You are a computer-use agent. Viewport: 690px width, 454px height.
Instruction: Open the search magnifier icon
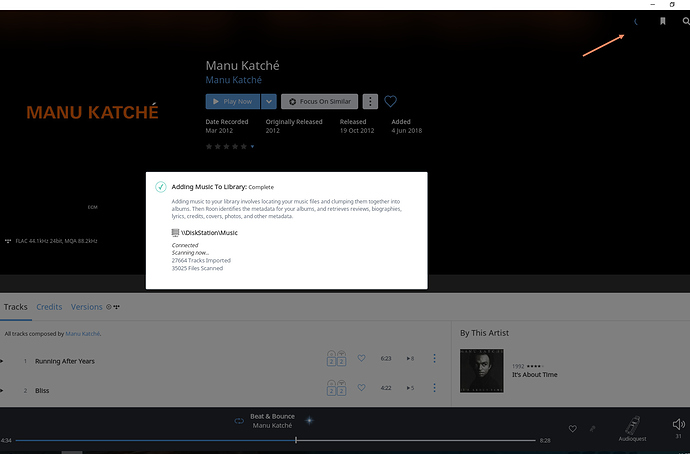point(686,21)
